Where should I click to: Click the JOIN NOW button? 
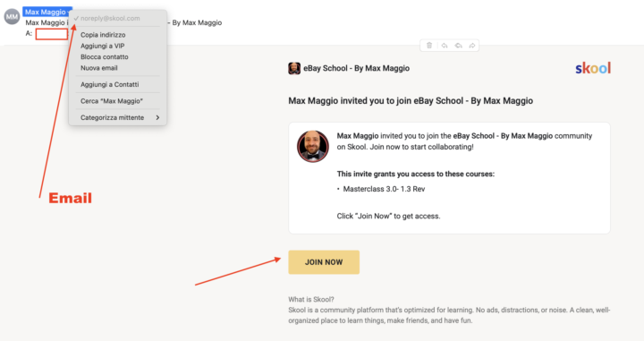tap(324, 262)
